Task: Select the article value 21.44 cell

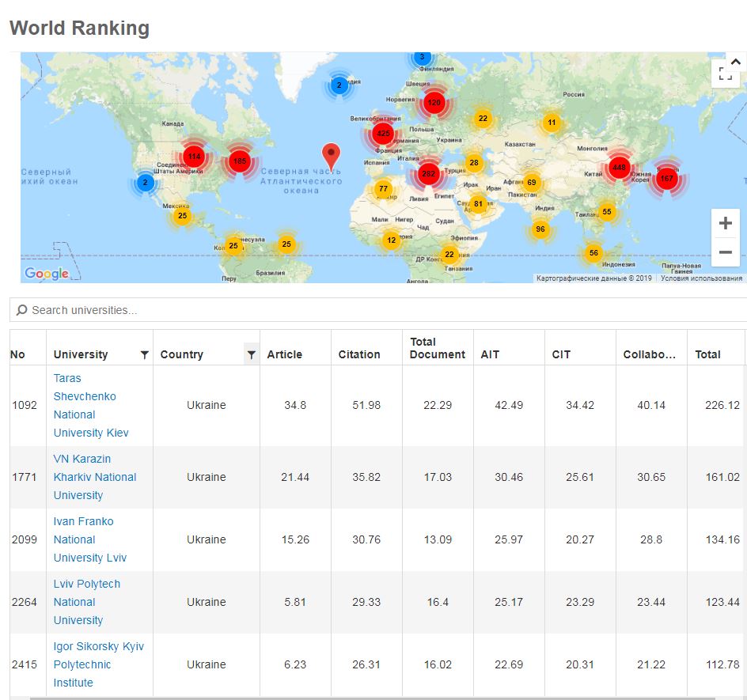Action: (x=295, y=477)
